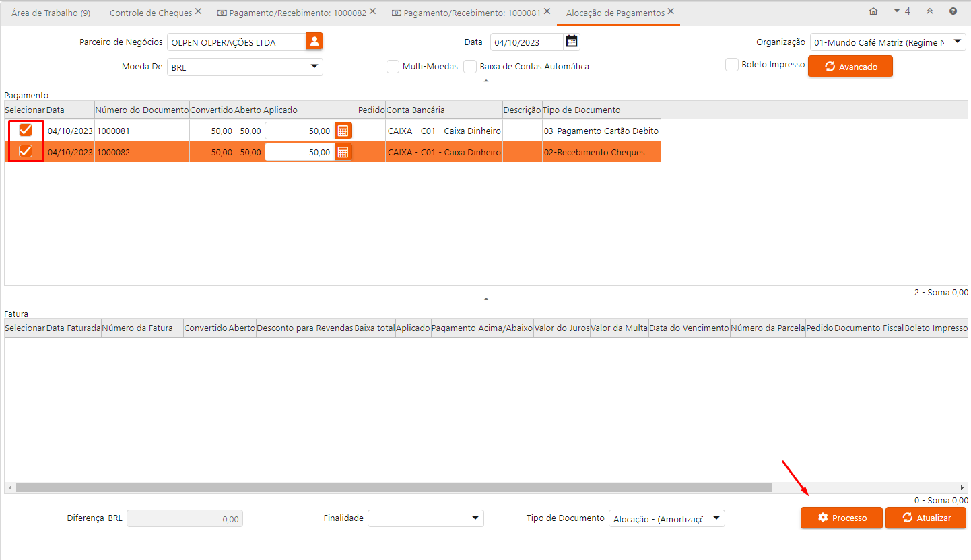This screenshot has height=560, width=971.
Task: Click the Parceiro de Negócios input field
Action: 236,42
